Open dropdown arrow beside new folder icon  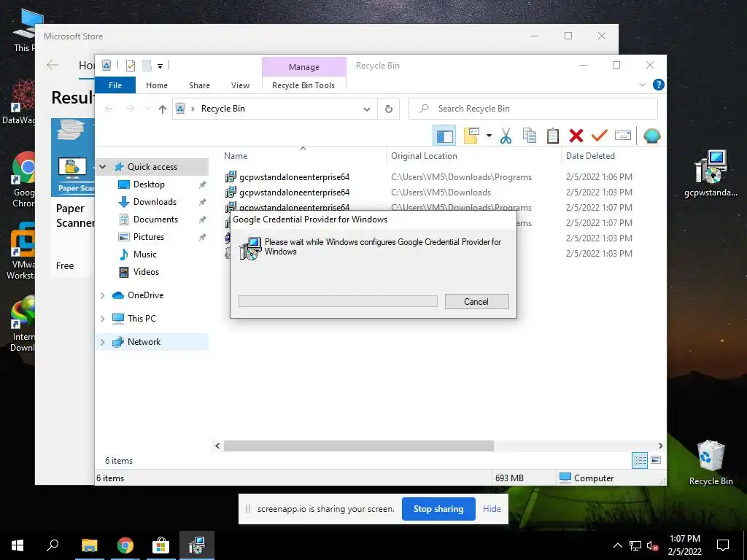pos(489,136)
